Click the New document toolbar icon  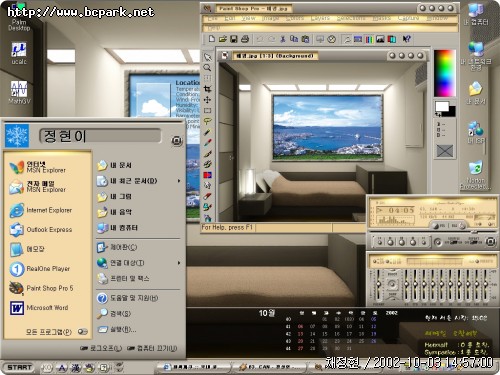tap(211, 39)
